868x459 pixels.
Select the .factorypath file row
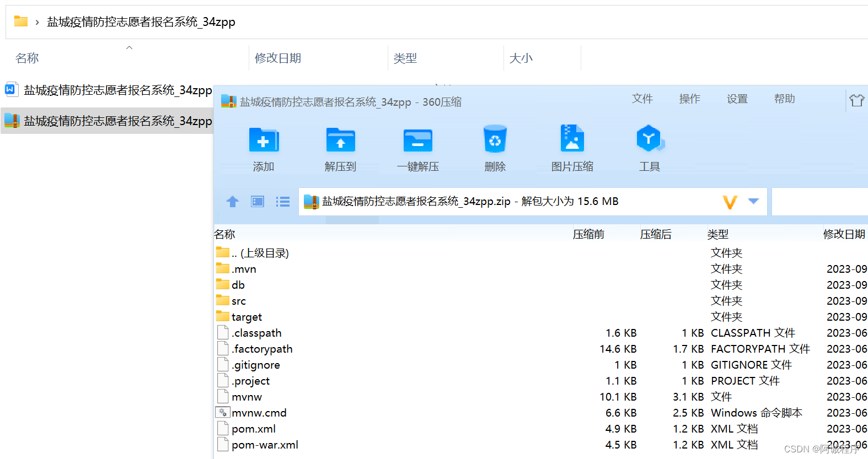(540, 348)
